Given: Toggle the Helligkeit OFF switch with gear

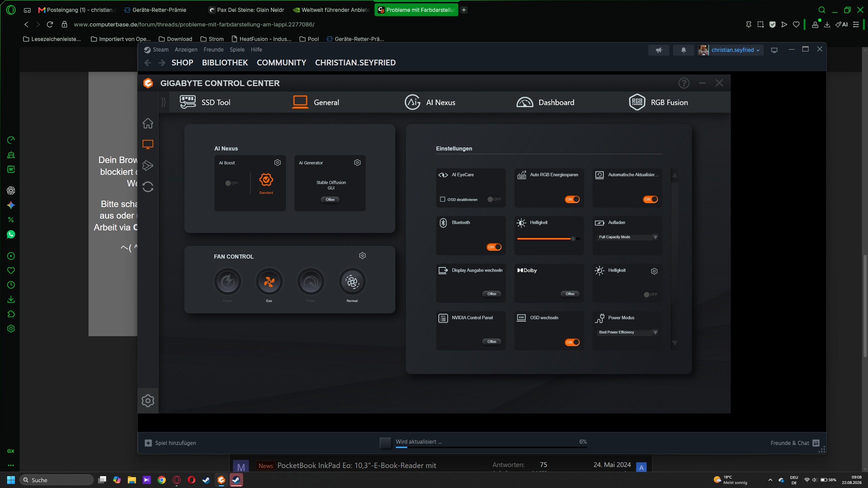Looking at the screenshot, I should [651, 294].
